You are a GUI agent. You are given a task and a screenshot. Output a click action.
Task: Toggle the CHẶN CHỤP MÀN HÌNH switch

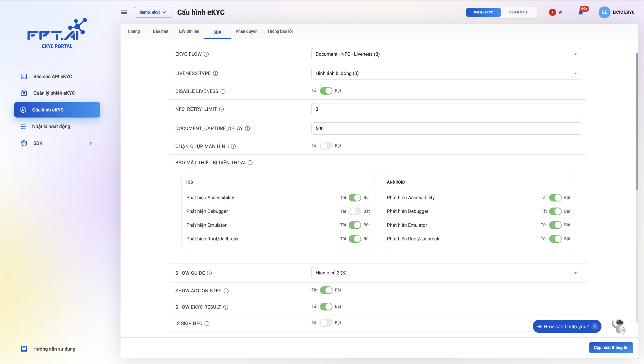click(326, 146)
